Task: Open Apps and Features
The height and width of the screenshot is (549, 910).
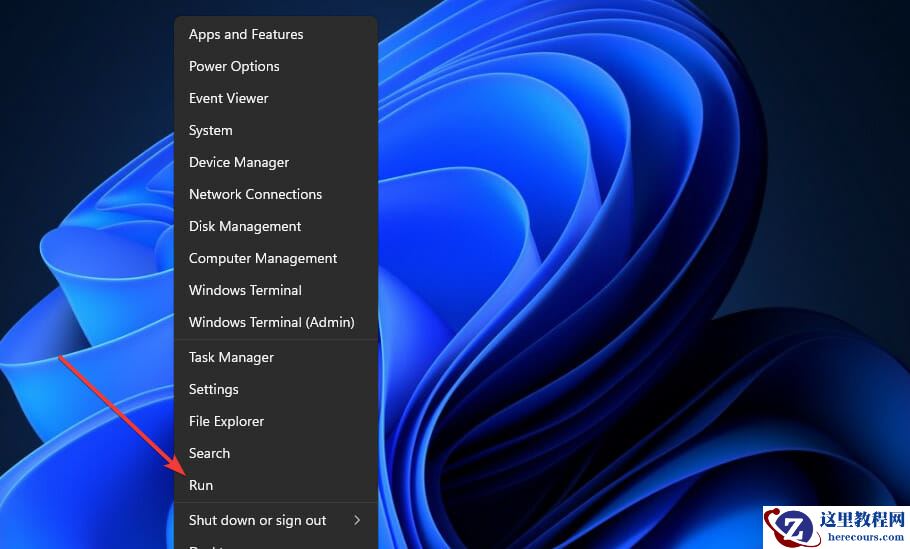Action: 246,34
